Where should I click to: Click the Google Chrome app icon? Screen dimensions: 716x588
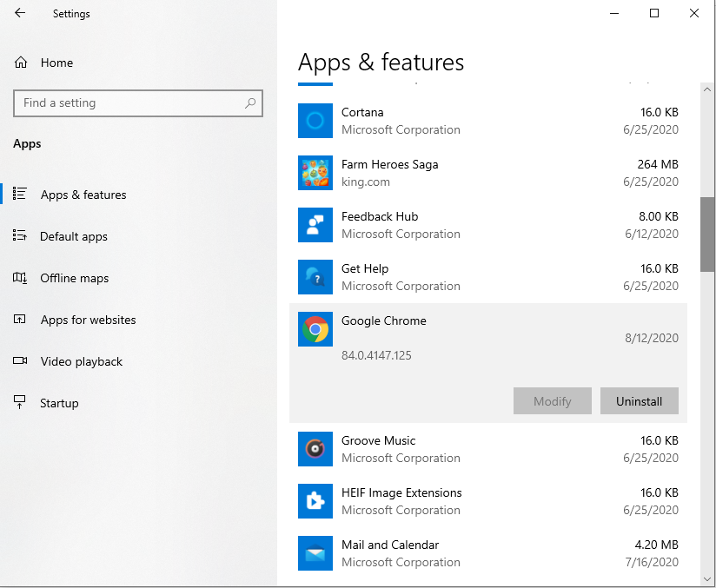[315, 328]
